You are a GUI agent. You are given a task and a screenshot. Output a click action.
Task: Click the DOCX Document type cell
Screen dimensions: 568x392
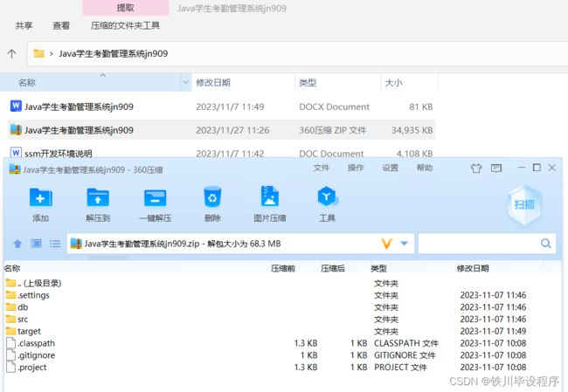coord(334,107)
